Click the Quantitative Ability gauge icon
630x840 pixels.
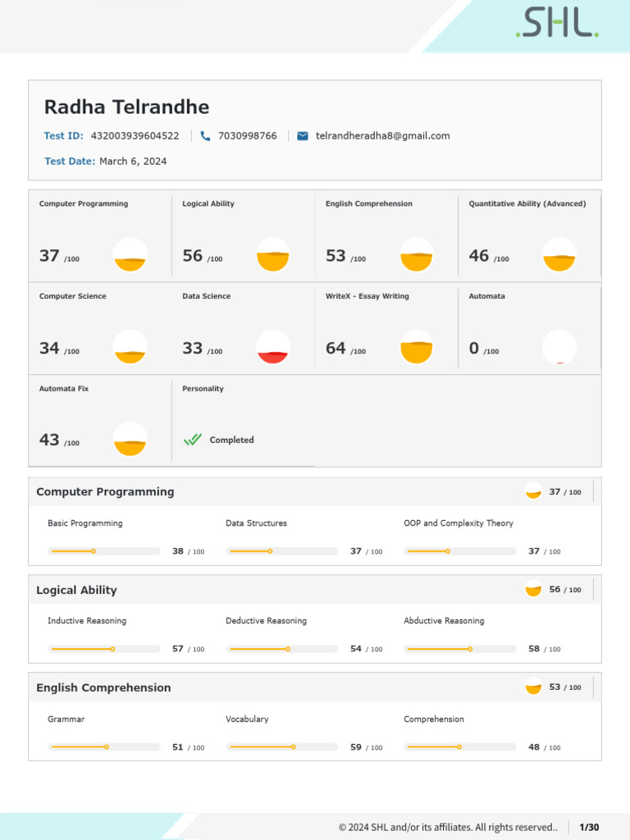click(559, 255)
